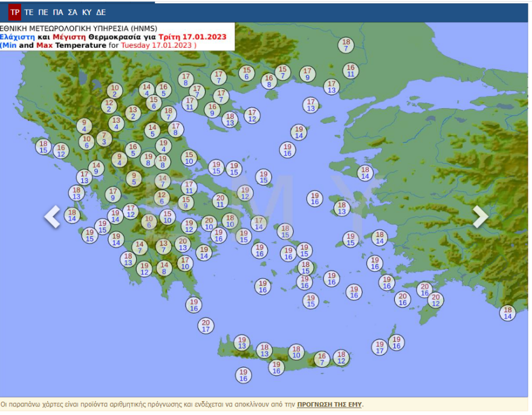Open the ΠΕ day tab
The image size is (532, 415).
(44, 12)
